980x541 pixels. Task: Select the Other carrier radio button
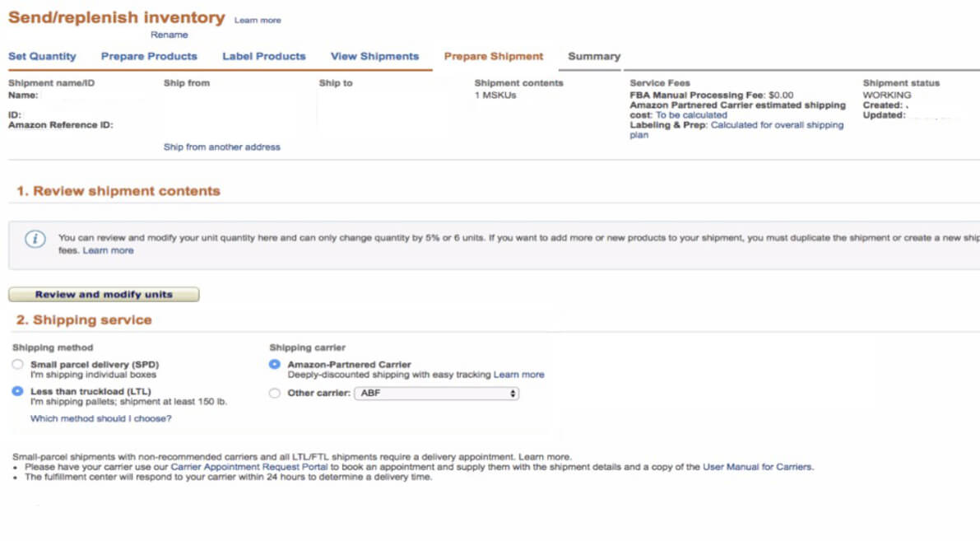(x=274, y=393)
